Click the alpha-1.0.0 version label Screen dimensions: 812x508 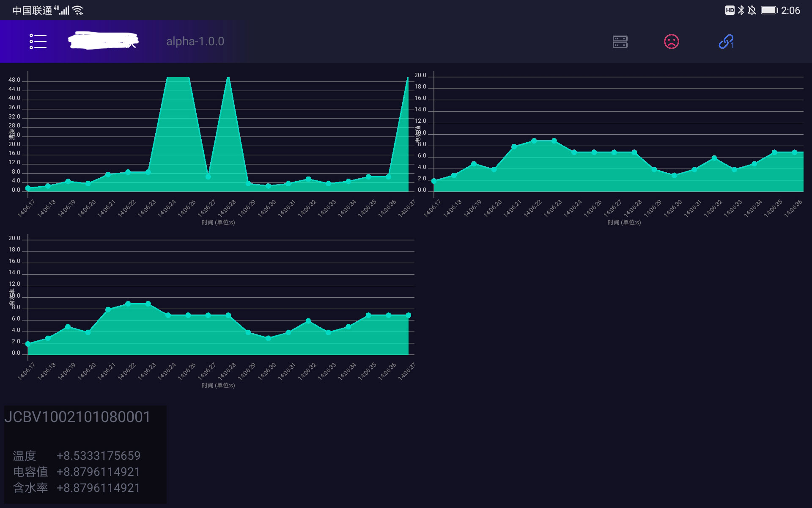coord(195,41)
